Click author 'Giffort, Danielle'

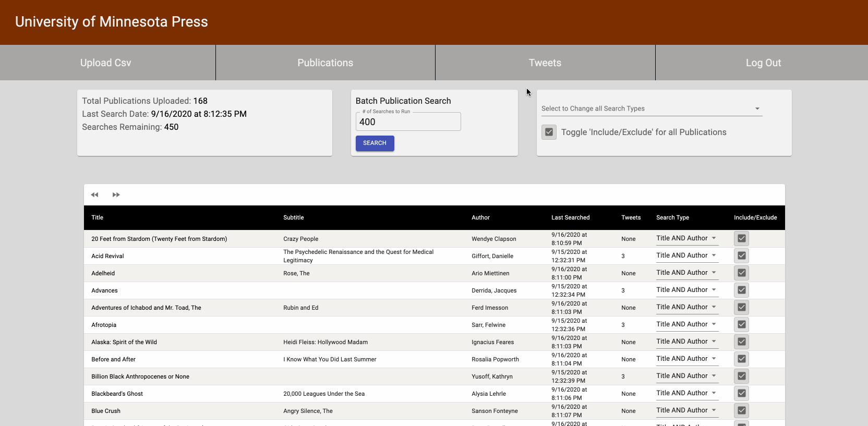click(492, 256)
